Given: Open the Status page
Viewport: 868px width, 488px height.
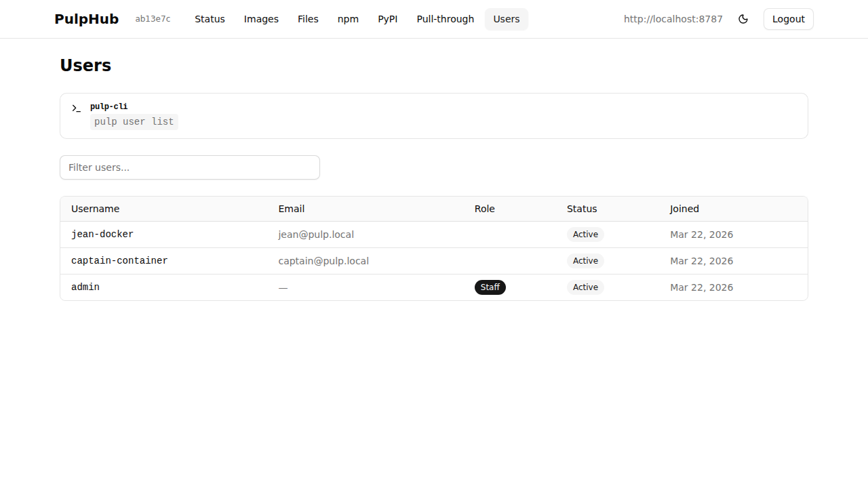Looking at the screenshot, I should tap(210, 19).
